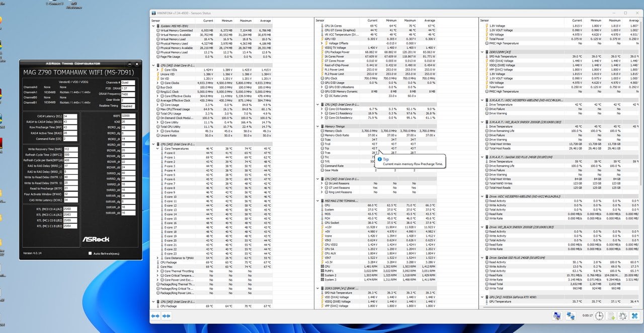This screenshot has height=333, width=644.
Task: Click the Average column header in left pane
Action: click(266, 21)
